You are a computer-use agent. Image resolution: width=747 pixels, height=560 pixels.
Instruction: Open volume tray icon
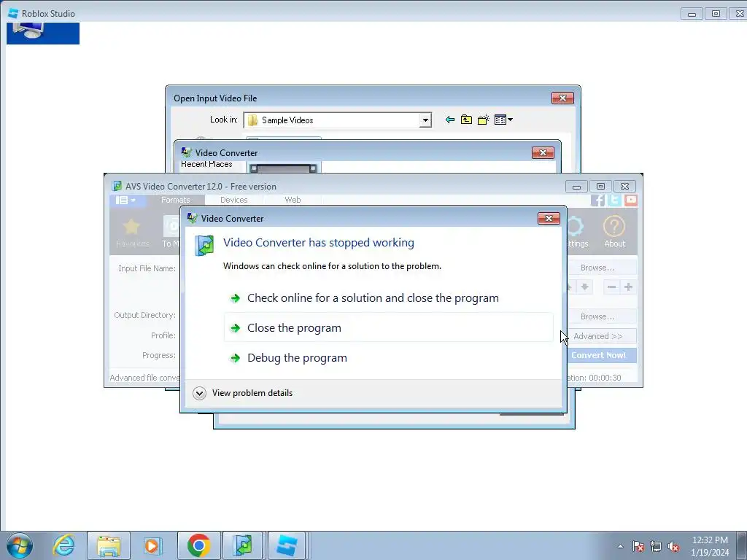coord(673,546)
